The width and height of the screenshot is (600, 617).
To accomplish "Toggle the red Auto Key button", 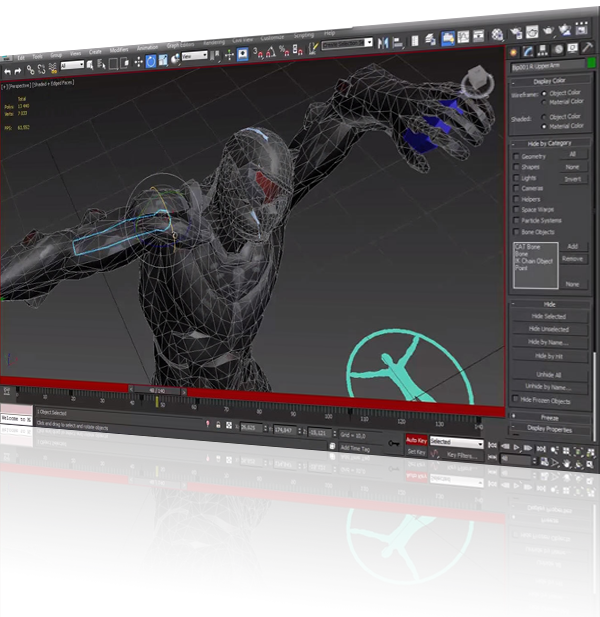I will point(416,440).
